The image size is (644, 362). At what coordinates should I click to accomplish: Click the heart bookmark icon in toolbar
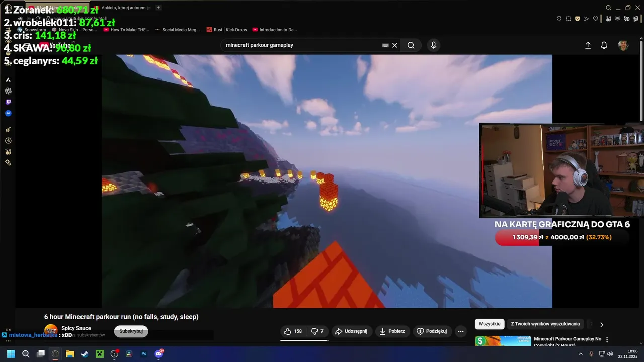595,19
